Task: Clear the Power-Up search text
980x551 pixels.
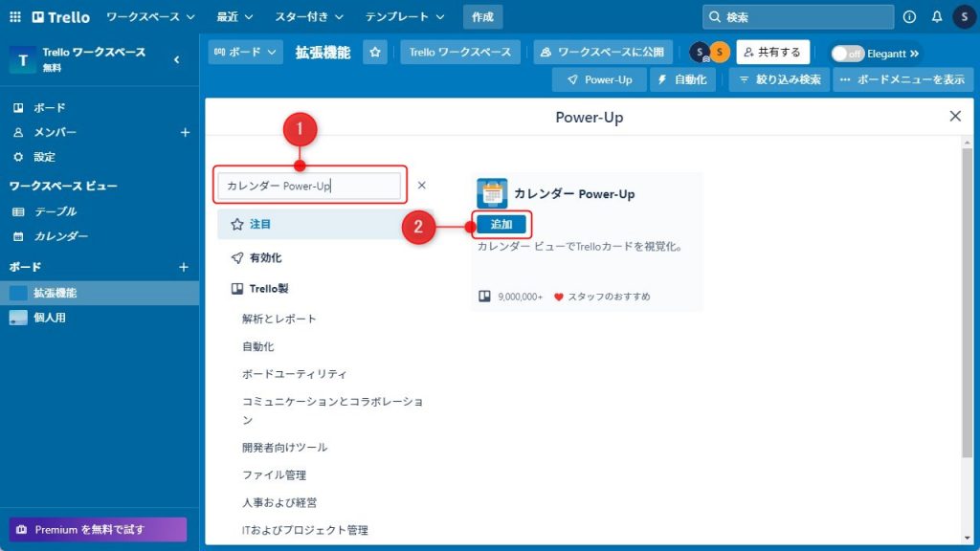Action: click(x=422, y=185)
